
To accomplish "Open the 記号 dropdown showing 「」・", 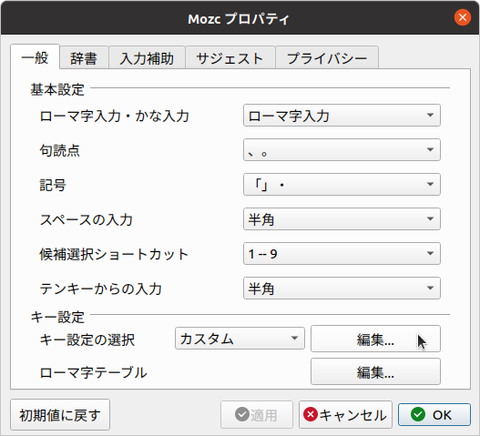I will 342,184.
